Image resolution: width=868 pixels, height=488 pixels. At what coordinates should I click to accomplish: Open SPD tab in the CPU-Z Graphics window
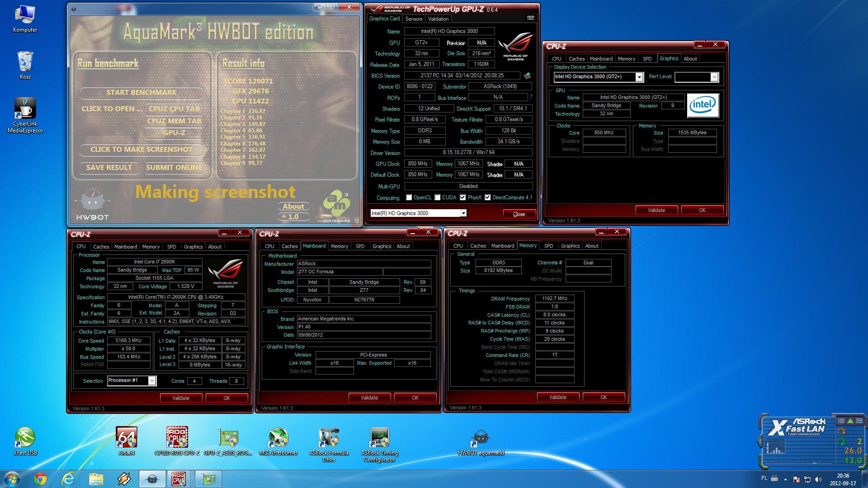coord(647,59)
